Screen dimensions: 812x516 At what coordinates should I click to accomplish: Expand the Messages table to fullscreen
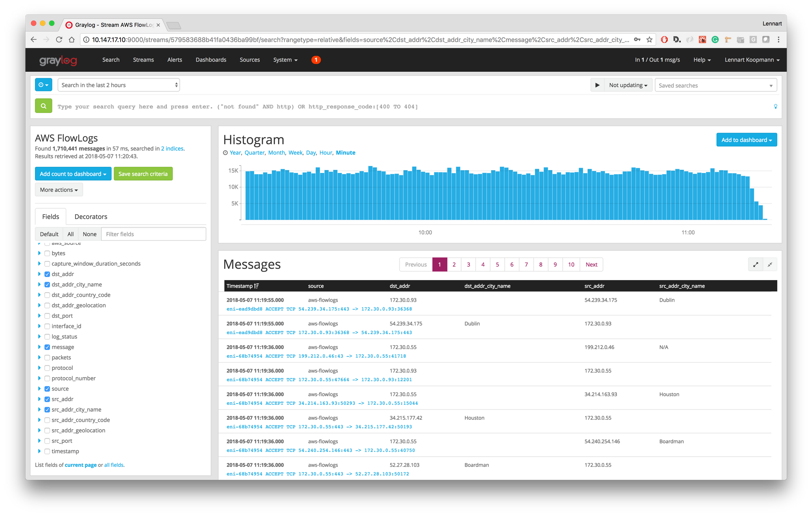pos(756,264)
